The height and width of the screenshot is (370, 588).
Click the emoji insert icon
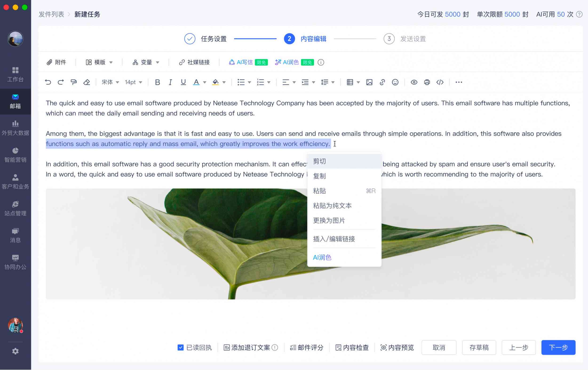(396, 82)
